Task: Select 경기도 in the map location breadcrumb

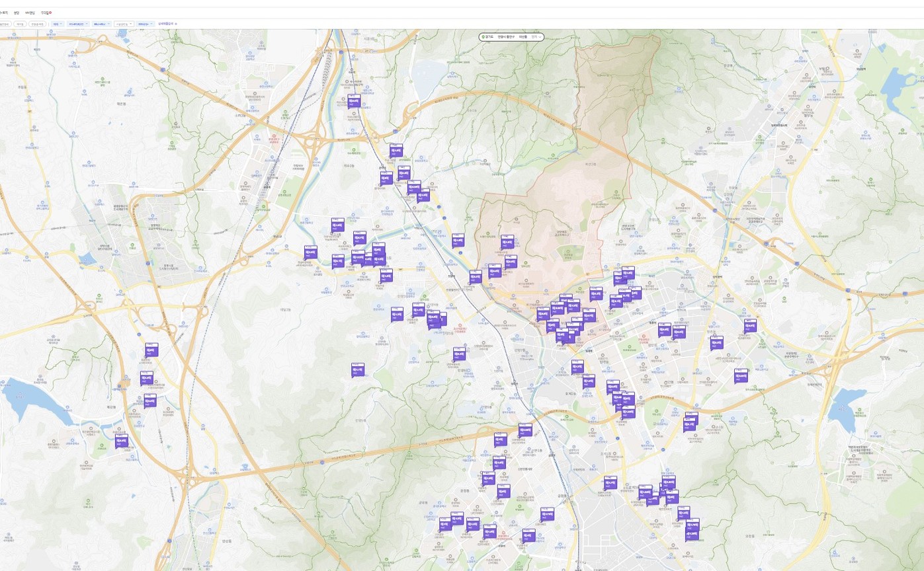Action: 489,37
